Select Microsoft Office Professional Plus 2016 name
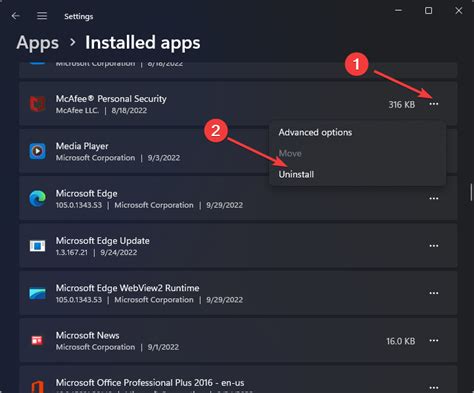Viewport: 474px width, 393px height. coord(150,383)
